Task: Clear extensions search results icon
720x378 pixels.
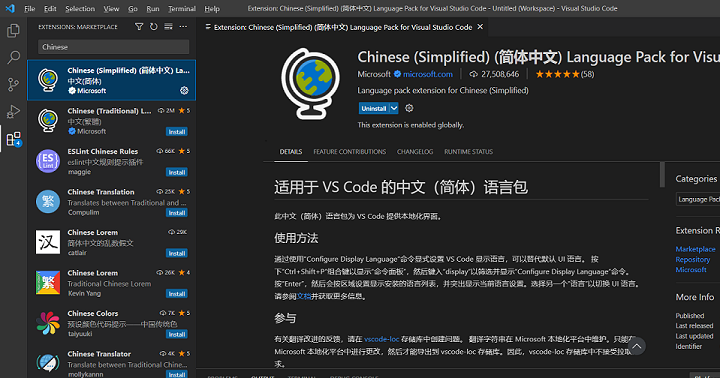Action: click(x=169, y=27)
